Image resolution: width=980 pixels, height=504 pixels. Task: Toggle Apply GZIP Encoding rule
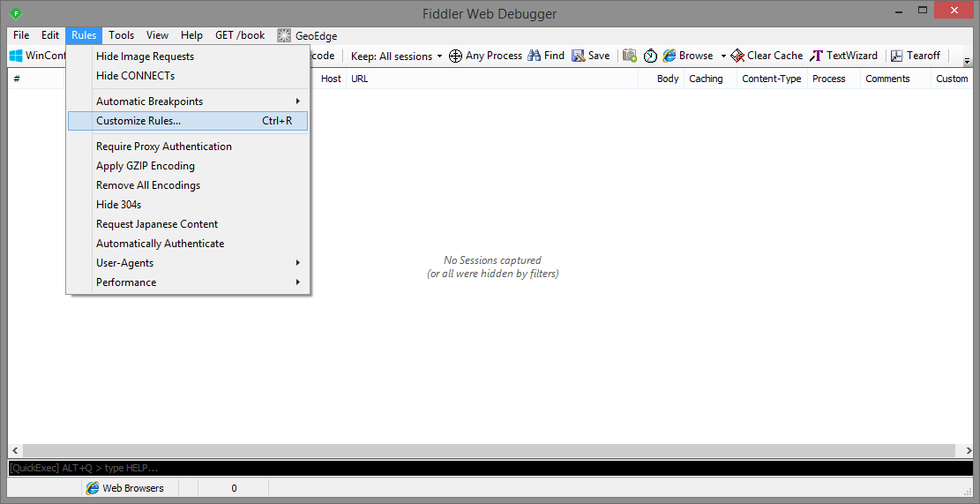146,166
